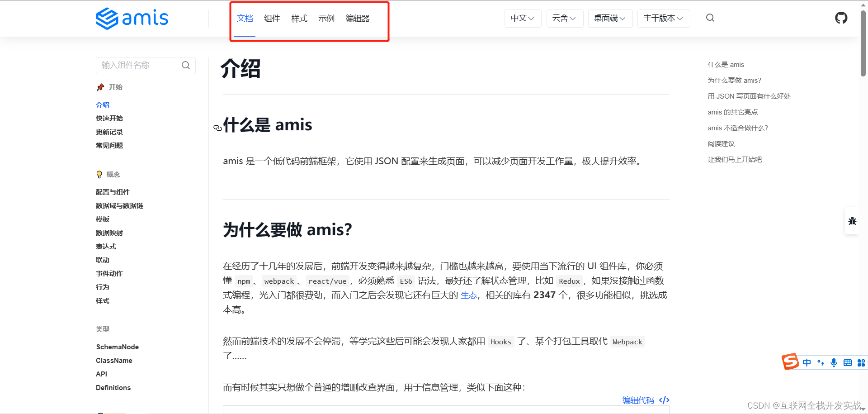The height and width of the screenshot is (414, 868).
Task: Open the 主干版本 version dropdown
Action: point(663,19)
